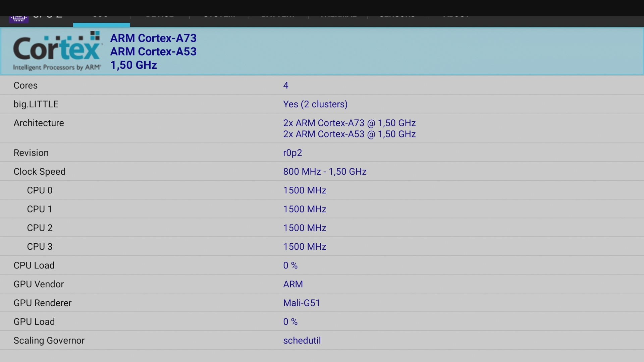The width and height of the screenshot is (644, 362).
Task: Select the Architecture row label
Action: click(39, 123)
